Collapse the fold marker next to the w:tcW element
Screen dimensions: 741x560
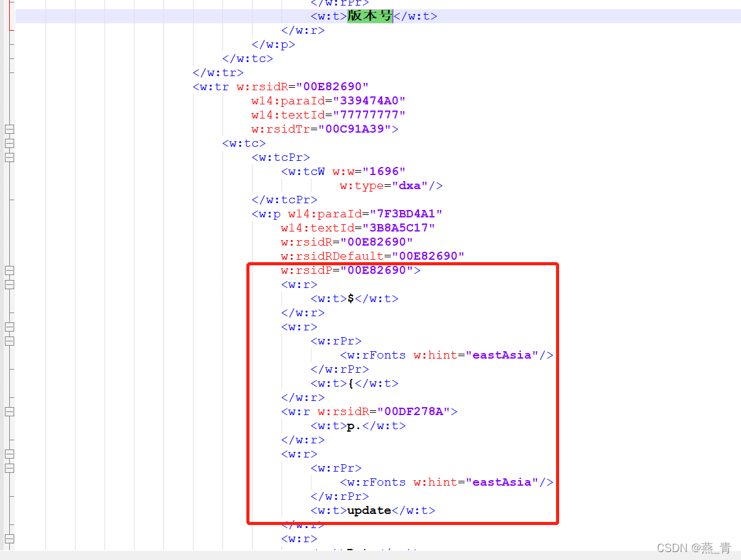pos(9,172)
